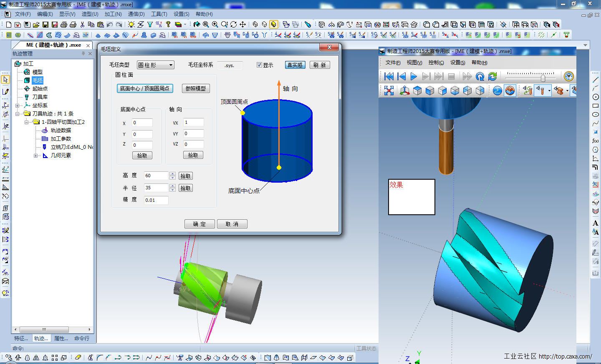601x364 pixels.
Task: Click the 确定 button
Action: tap(199, 224)
